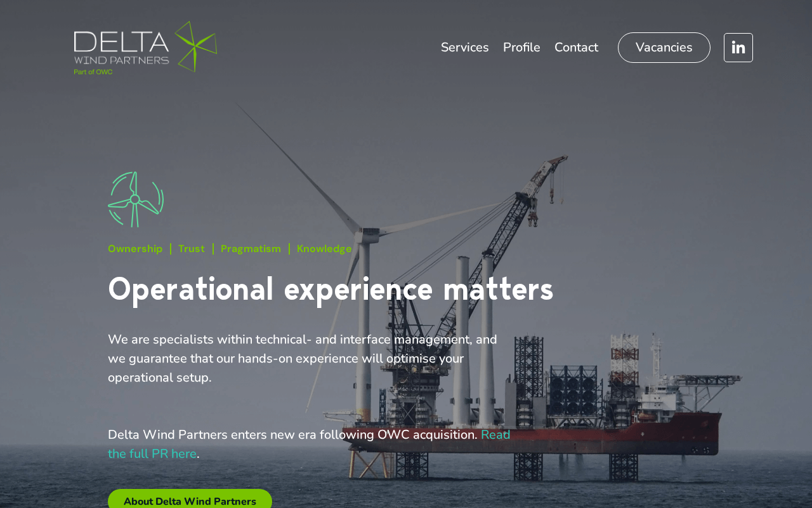Click the Trust value label
Image resolution: width=812 pixels, height=508 pixels.
tap(192, 249)
